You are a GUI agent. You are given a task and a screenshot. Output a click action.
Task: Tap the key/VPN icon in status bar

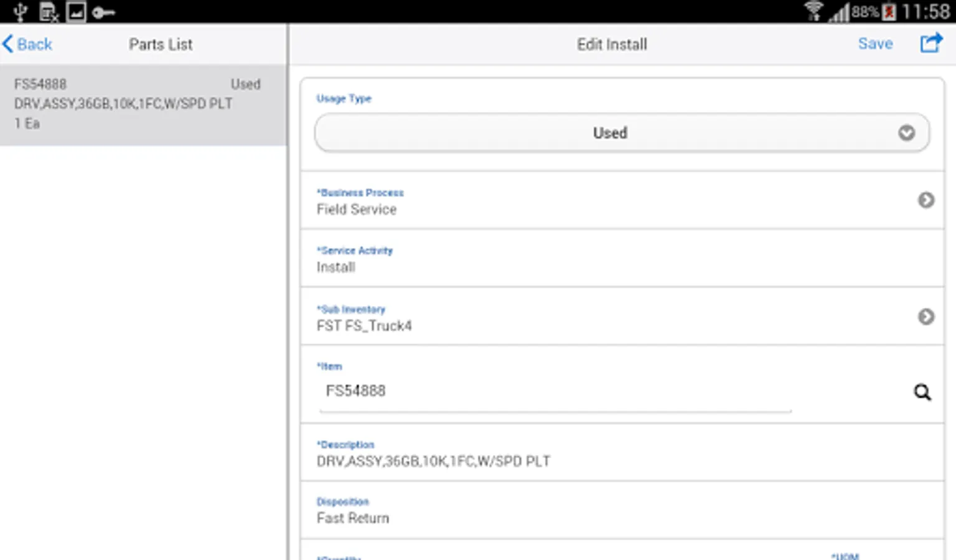(103, 12)
